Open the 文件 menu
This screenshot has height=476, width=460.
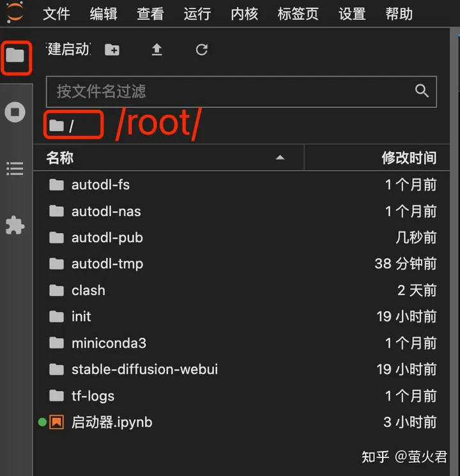click(56, 14)
